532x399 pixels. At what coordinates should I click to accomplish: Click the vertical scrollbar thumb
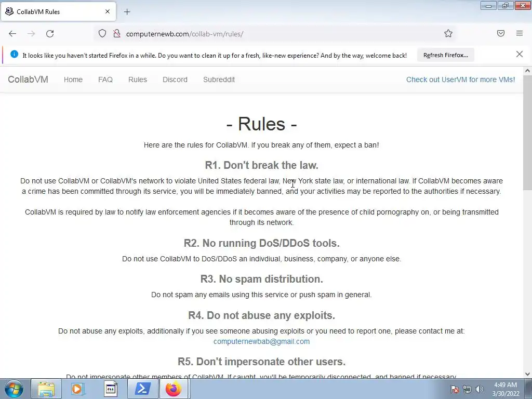coord(528,132)
